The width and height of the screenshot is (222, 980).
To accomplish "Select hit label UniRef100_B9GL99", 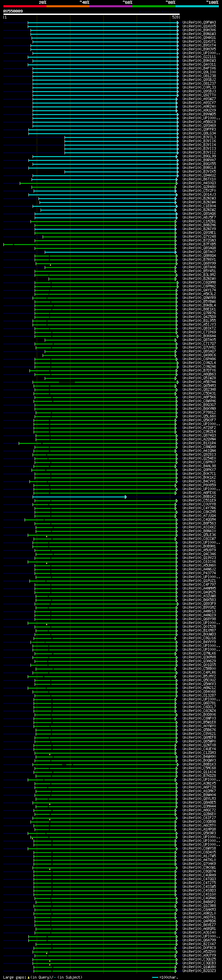I will pyautogui.click(x=199, y=156).
